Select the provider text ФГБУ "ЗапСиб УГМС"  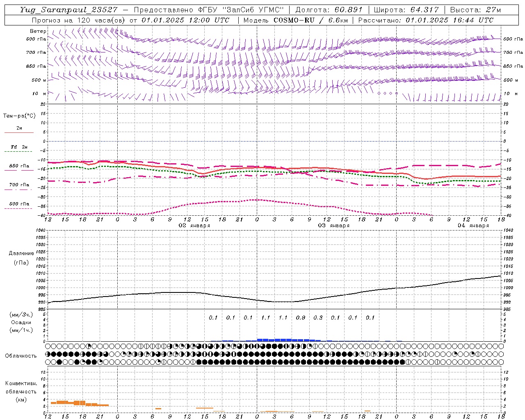tap(241, 10)
